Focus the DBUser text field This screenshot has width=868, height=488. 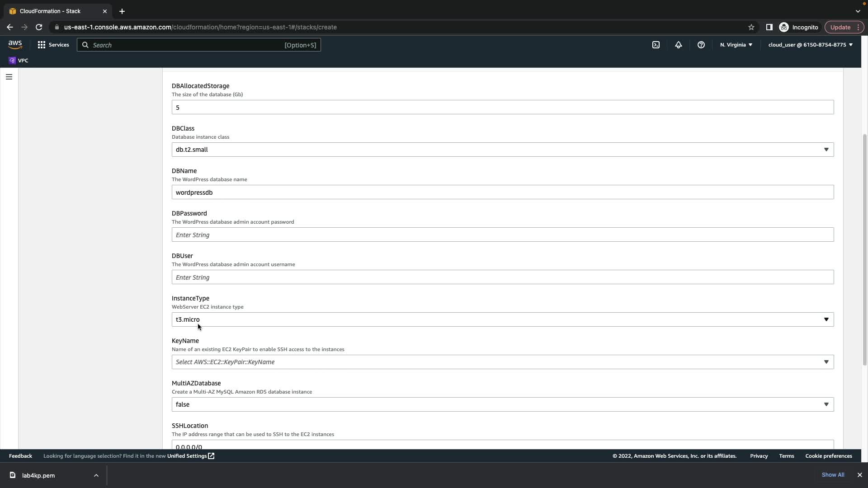pyautogui.click(x=502, y=277)
